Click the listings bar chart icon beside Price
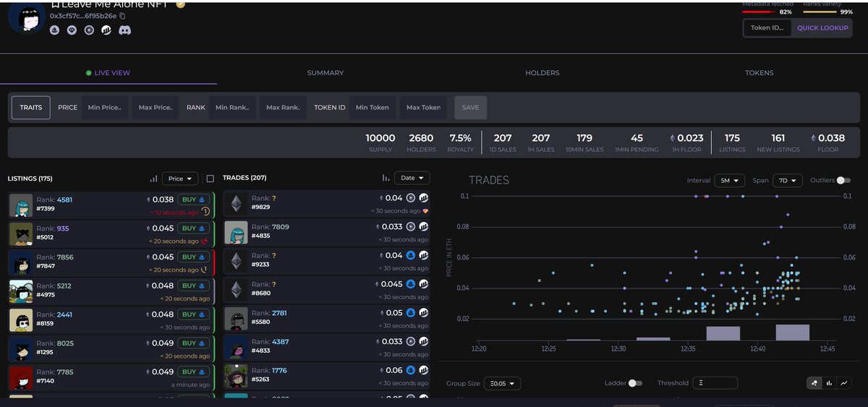 (x=153, y=178)
